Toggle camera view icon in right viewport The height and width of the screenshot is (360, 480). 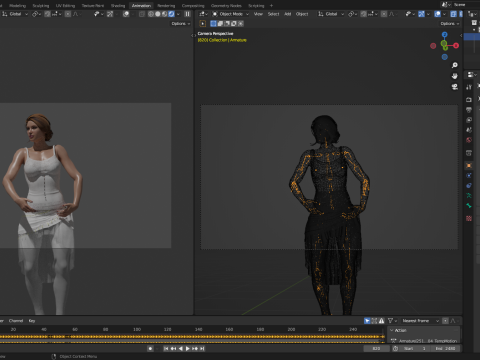click(455, 87)
